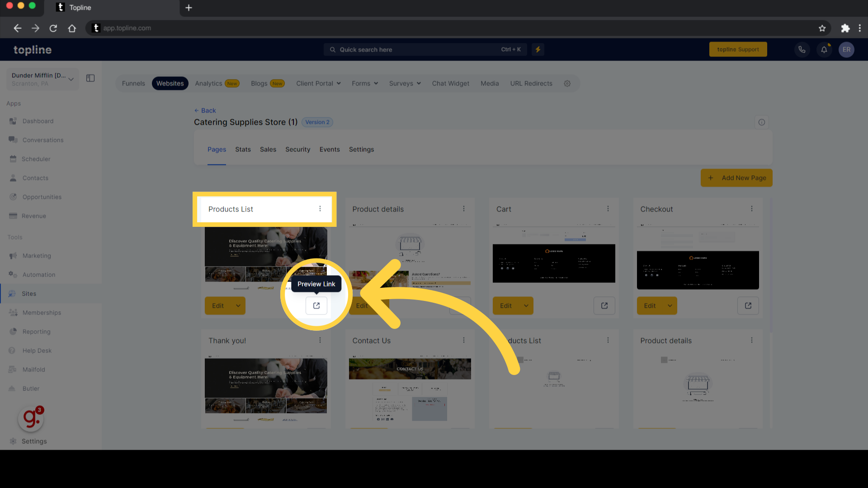The height and width of the screenshot is (488, 868).
Task: Click the three-dot menu icon on Cart page
Action: pyautogui.click(x=608, y=209)
